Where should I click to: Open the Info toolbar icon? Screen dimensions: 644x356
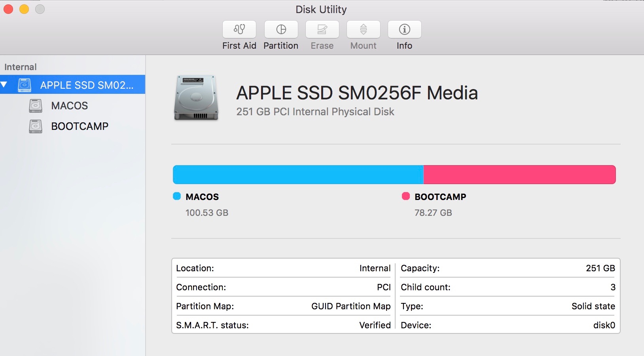(404, 29)
